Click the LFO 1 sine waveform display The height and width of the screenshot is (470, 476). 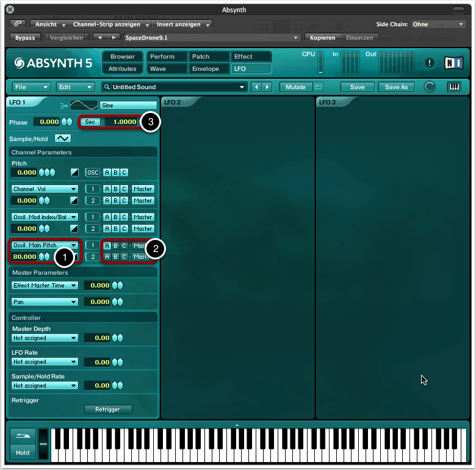tap(84, 106)
